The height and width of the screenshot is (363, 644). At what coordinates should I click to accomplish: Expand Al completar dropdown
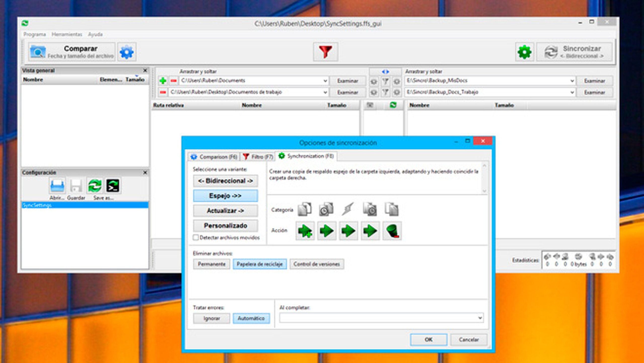[x=480, y=318]
